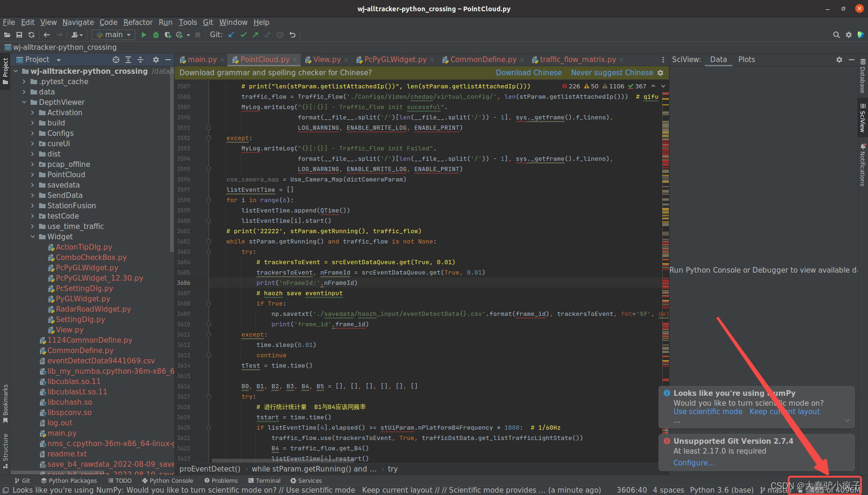Click Never suggest Chinese link
868x495 pixels.
click(612, 73)
